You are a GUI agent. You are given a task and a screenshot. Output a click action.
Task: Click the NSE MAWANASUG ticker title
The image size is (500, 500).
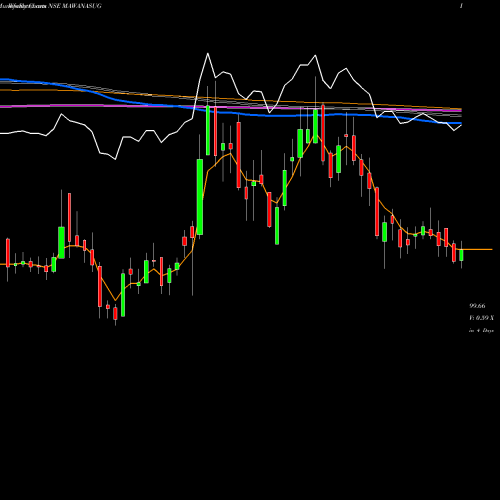click(x=75, y=6)
